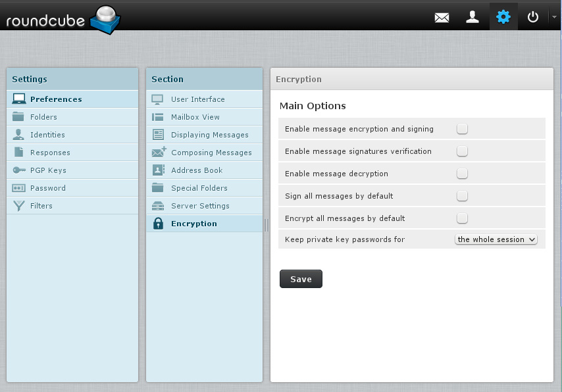562x392 pixels.
Task: Click the Password field icon
Action: pyautogui.click(x=18, y=187)
